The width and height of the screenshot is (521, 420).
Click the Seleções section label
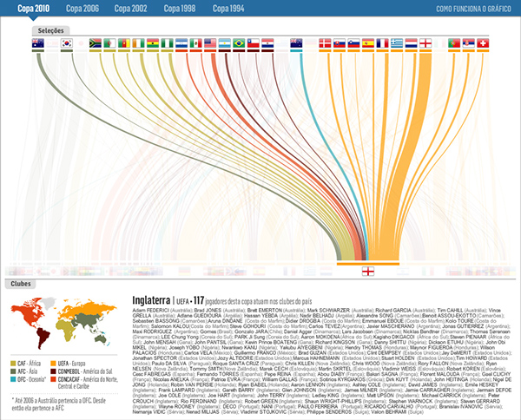51,30
